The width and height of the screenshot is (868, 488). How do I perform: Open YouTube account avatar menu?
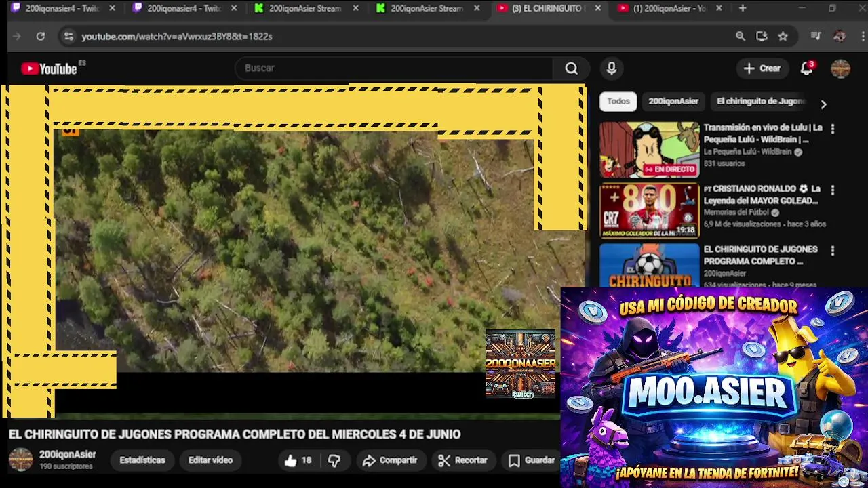click(x=840, y=68)
